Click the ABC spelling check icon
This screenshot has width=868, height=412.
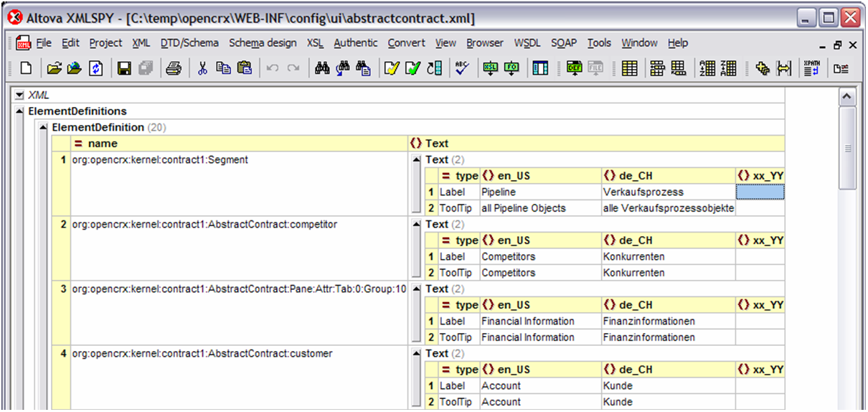pos(462,68)
